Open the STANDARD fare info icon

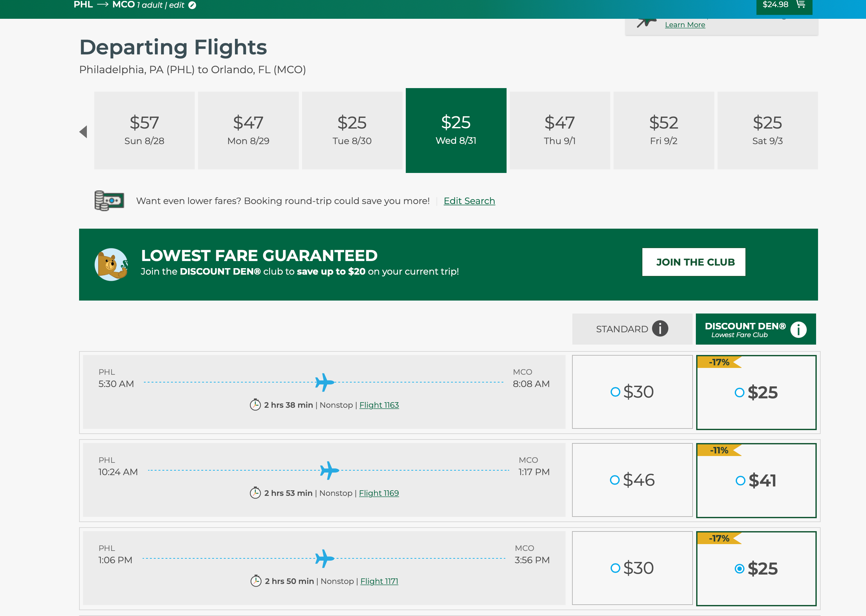click(x=660, y=328)
